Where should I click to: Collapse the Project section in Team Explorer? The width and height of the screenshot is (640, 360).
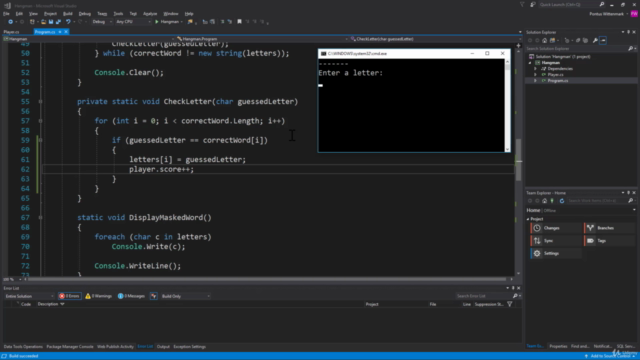point(528,219)
